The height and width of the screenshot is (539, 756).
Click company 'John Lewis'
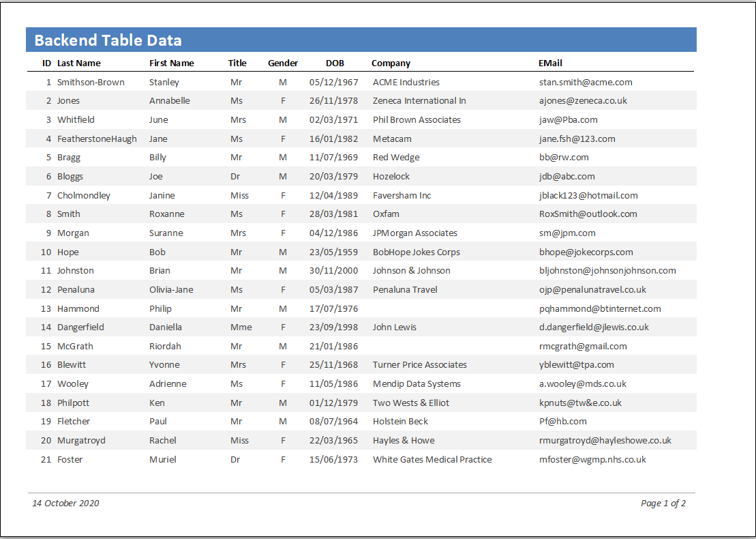click(x=395, y=327)
